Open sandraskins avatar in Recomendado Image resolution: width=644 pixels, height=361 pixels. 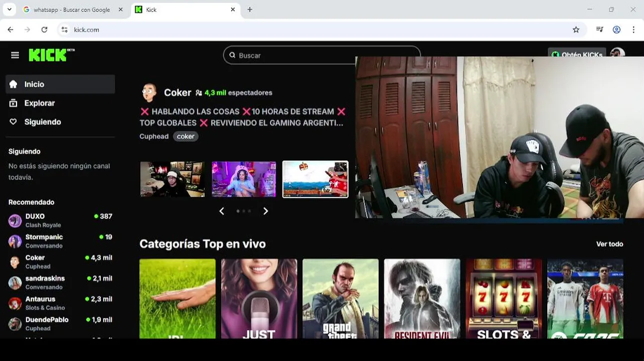pos(15,282)
